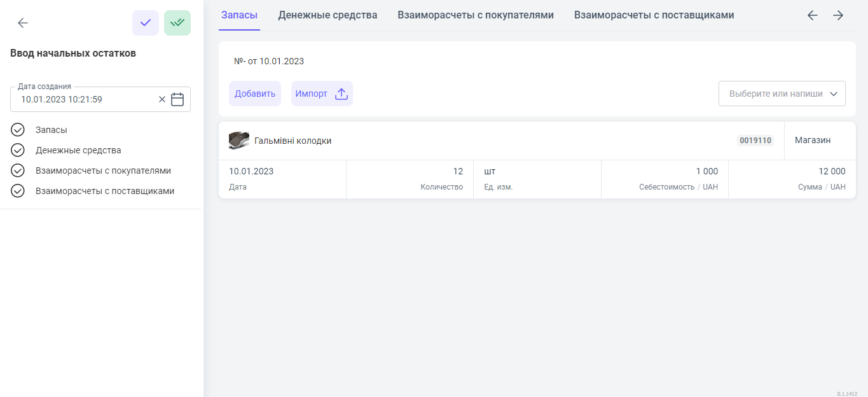Clear the creation date with X icon
The height and width of the screenshot is (397, 868).
[x=162, y=99]
